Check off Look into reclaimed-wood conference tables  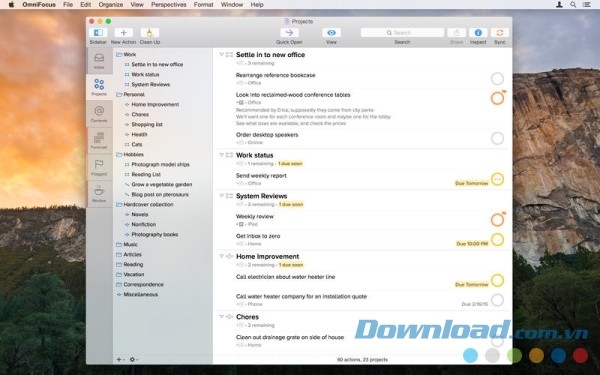point(497,98)
